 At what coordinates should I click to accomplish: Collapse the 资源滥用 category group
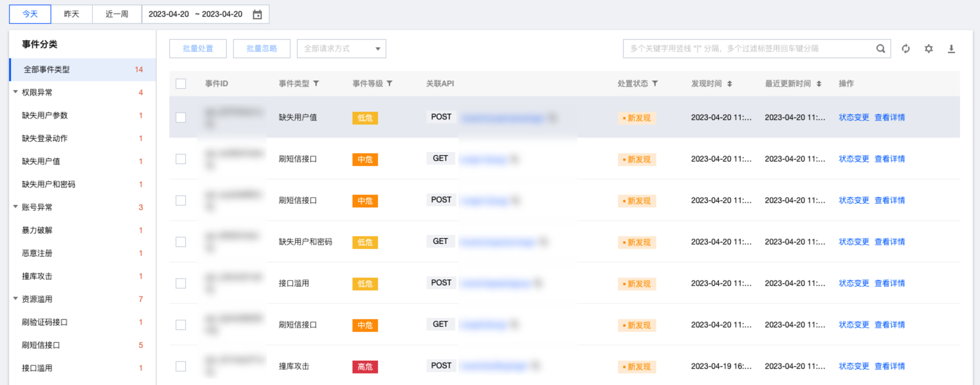click(15, 299)
